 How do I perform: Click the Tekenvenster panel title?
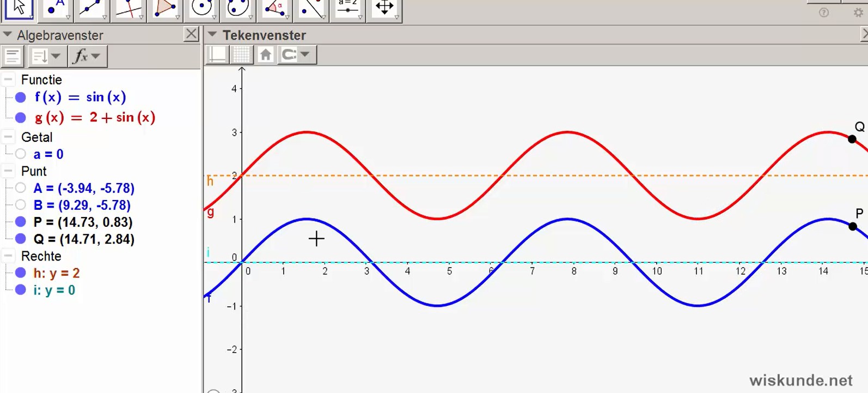[x=264, y=35]
